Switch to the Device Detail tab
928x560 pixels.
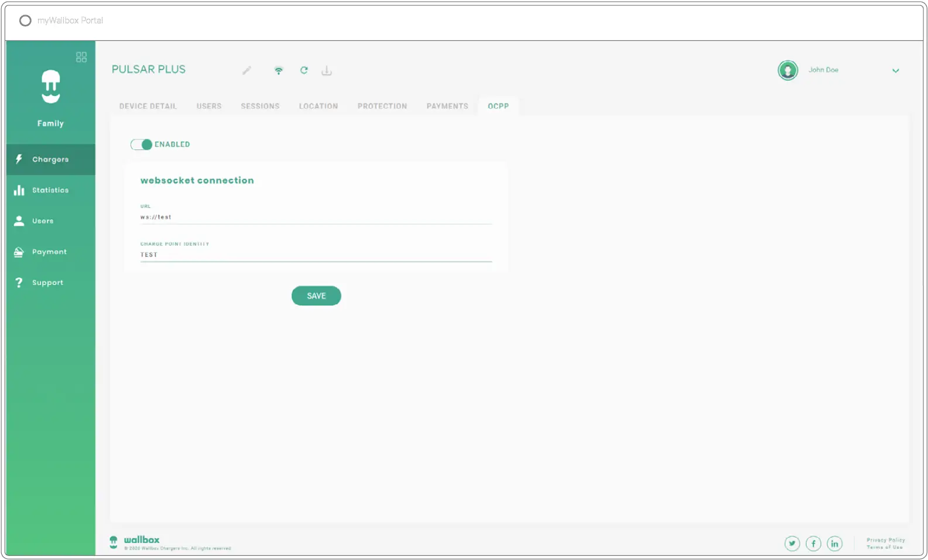click(148, 106)
